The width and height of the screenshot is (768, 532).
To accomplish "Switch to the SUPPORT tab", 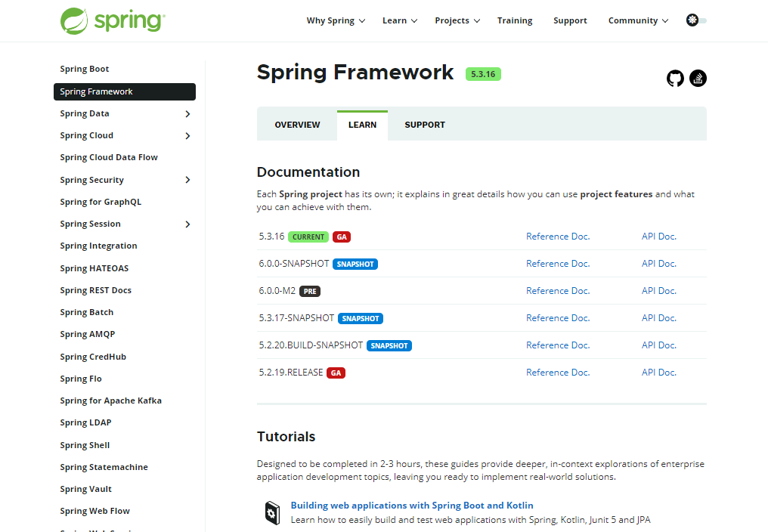I will (x=424, y=124).
